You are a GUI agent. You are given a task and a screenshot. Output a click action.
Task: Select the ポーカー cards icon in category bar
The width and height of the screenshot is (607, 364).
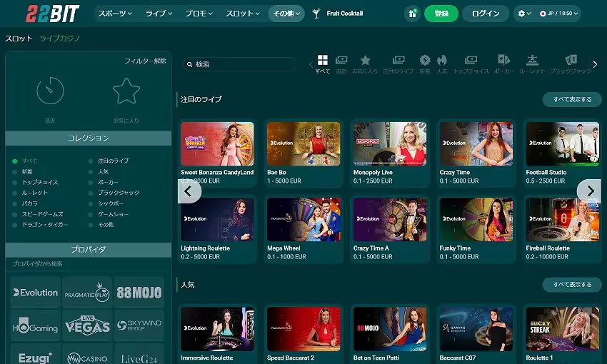click(503, 61)
